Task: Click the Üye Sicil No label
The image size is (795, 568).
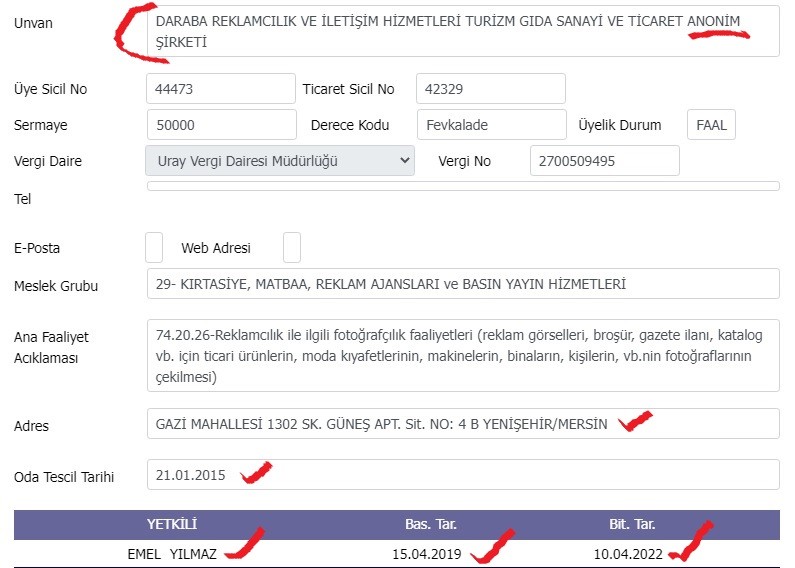Action: 51,89
